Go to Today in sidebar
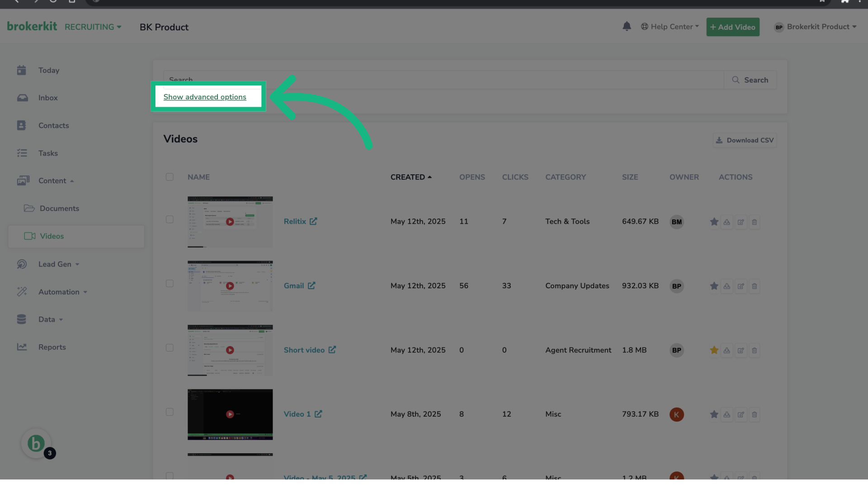 [49, 70]
